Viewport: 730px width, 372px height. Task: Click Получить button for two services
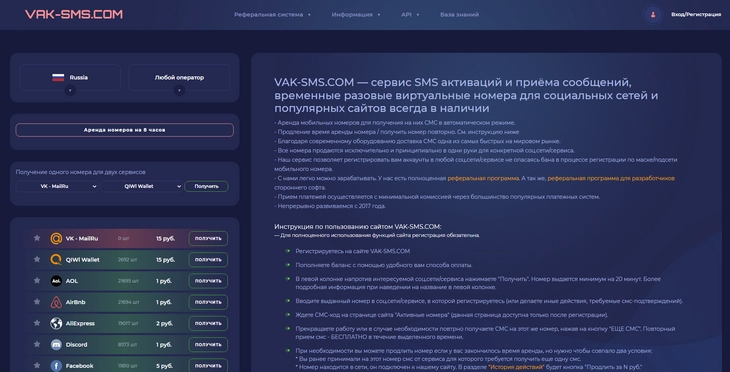206,186
